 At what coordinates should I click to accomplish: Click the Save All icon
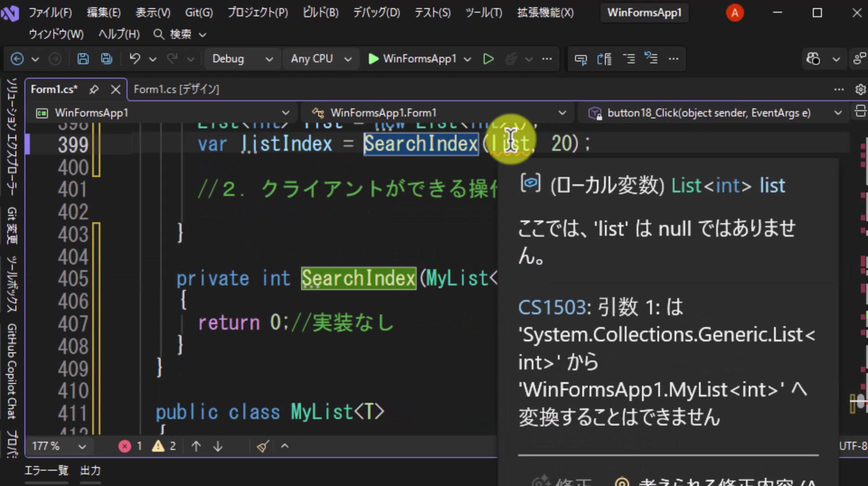pos(107,59)
